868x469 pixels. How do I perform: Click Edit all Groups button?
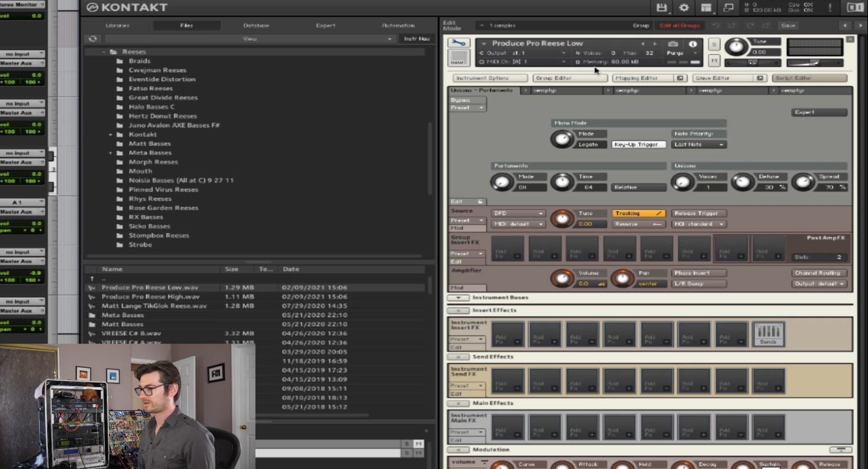680,26
